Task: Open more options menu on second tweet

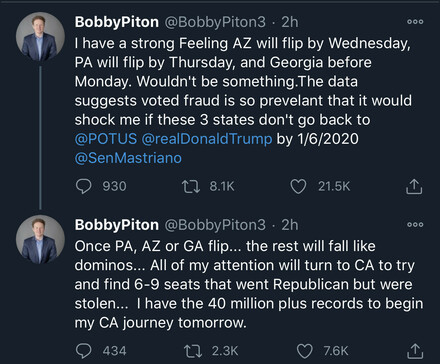Action: 415,225
